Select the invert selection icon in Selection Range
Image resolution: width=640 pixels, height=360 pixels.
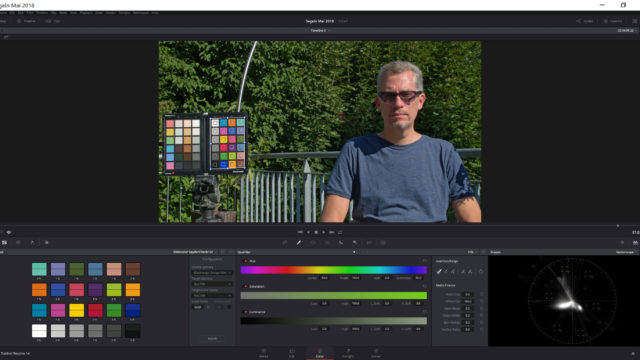[481, 271]
